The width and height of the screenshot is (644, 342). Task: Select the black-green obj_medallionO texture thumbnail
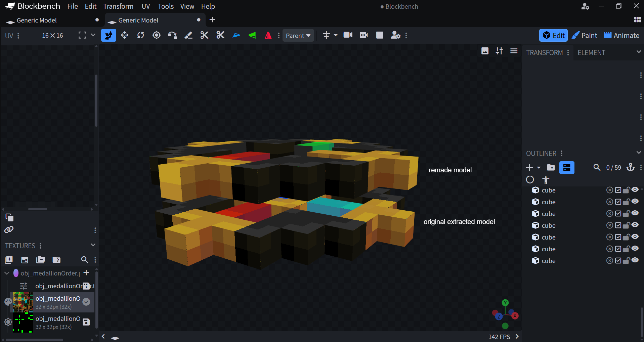pyautogui.click(x=23, y=323)
